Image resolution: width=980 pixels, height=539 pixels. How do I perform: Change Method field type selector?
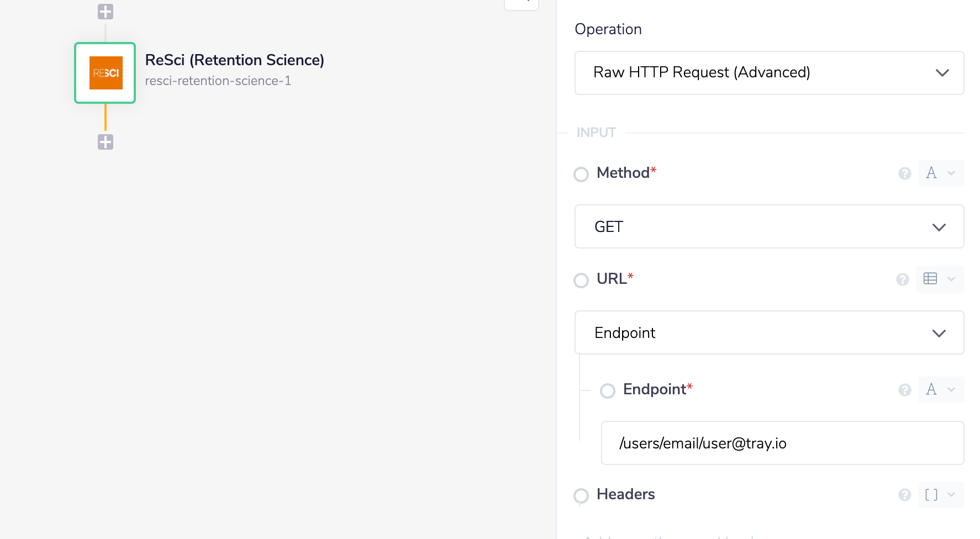941,173
